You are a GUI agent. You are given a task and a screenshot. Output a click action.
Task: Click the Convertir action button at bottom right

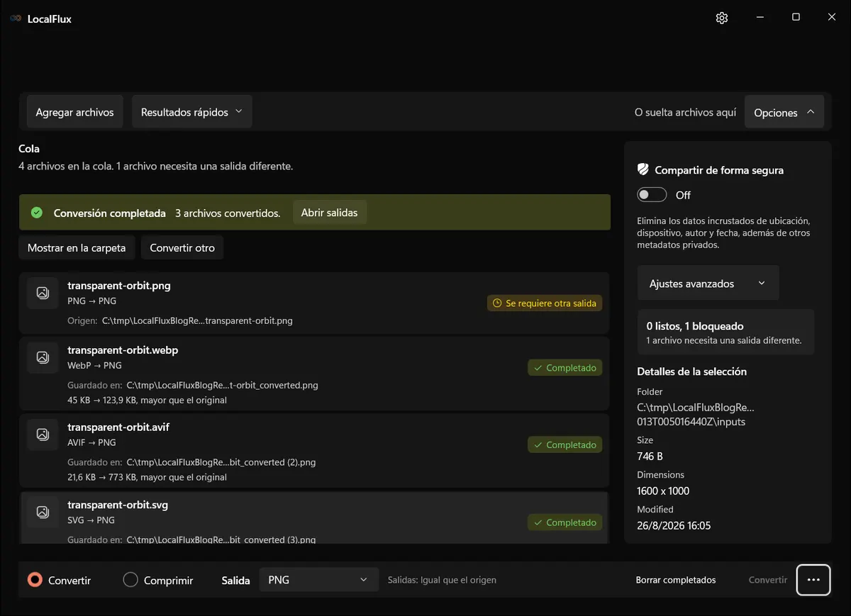pos(768,580)
